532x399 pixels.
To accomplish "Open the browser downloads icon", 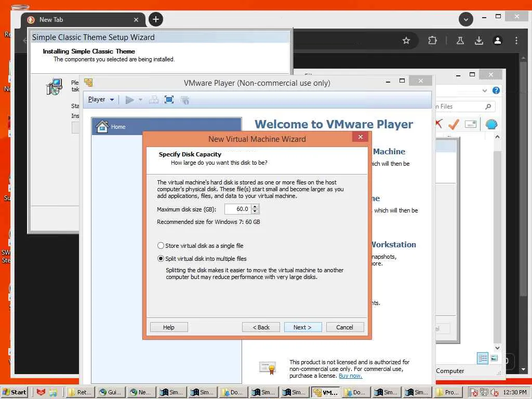I will (478, 41).
